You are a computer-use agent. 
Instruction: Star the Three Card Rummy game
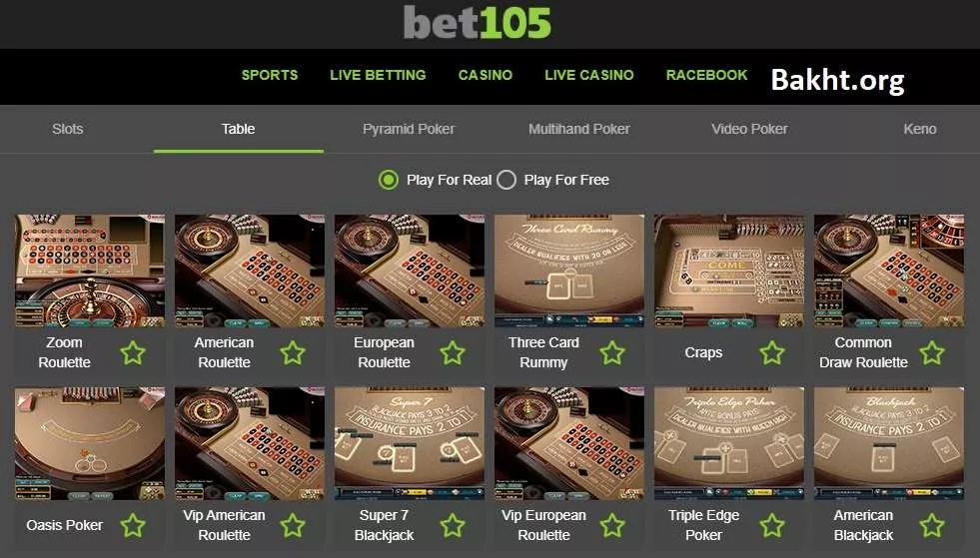point(612,353)
